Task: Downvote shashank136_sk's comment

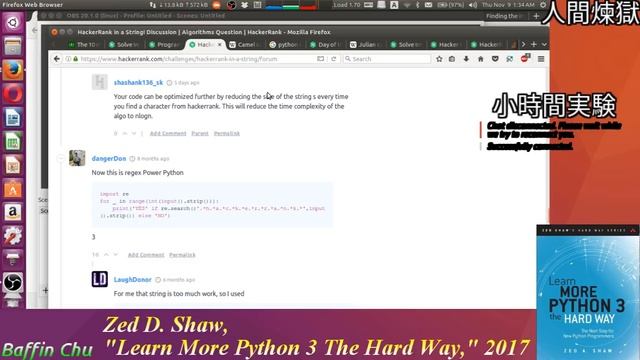Action: click(134, 133)
